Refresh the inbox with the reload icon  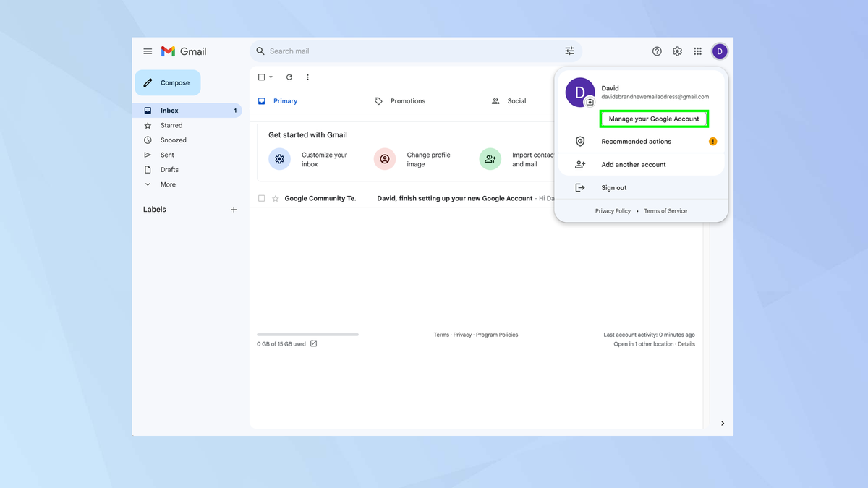click(289, 77)
